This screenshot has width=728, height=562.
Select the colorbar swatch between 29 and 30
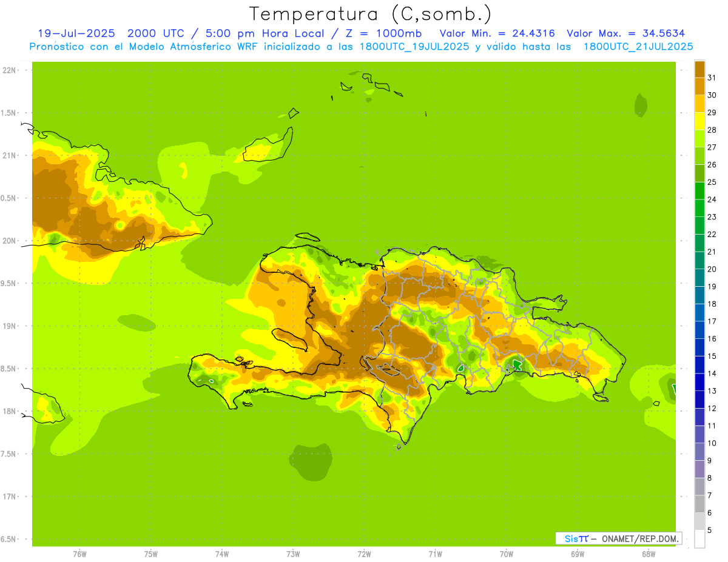[x=699, y=104]
